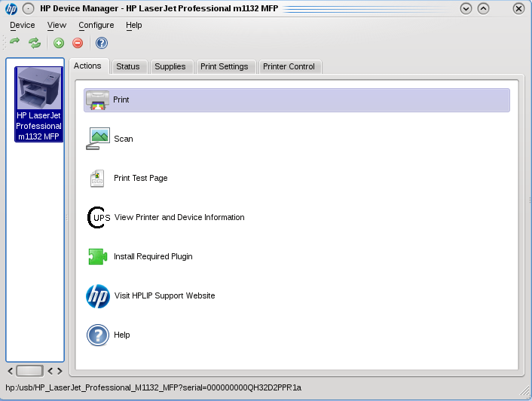Open help contents via toolbar question-mark icon
This screenshot has width=532, height=401.
click(102, 43)
